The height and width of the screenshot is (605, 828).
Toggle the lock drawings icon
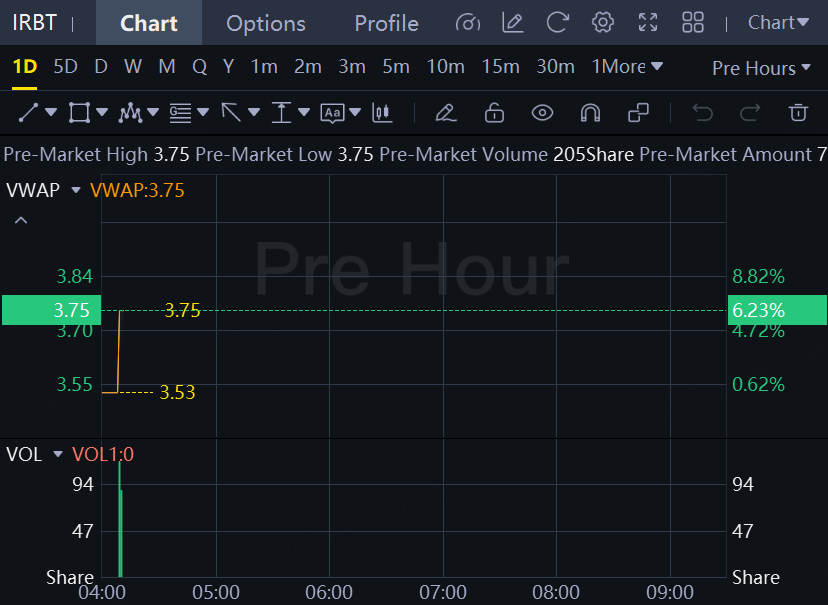[494, 113]
